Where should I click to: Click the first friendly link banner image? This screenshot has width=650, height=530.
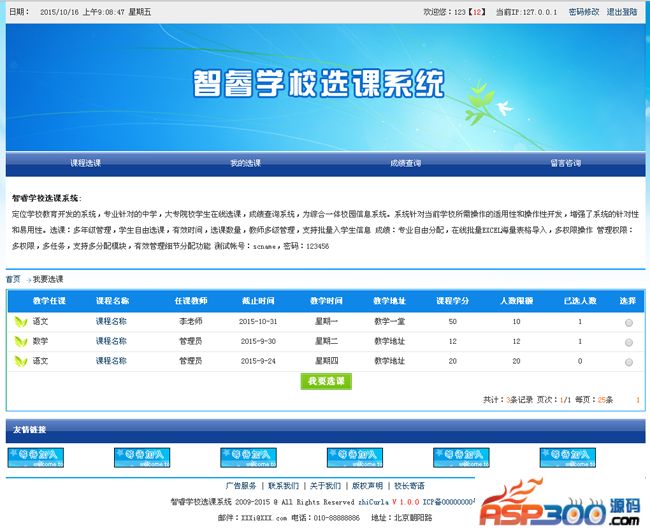click(35, 457)
